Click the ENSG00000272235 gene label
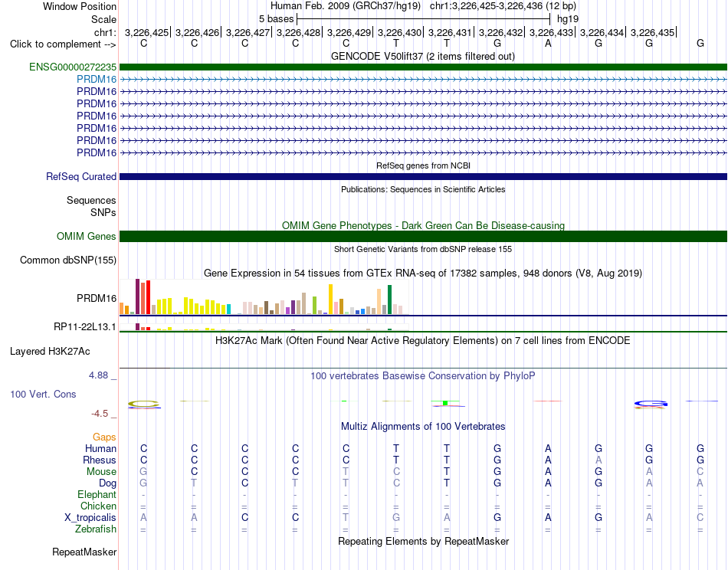 (x=73, y=67)
